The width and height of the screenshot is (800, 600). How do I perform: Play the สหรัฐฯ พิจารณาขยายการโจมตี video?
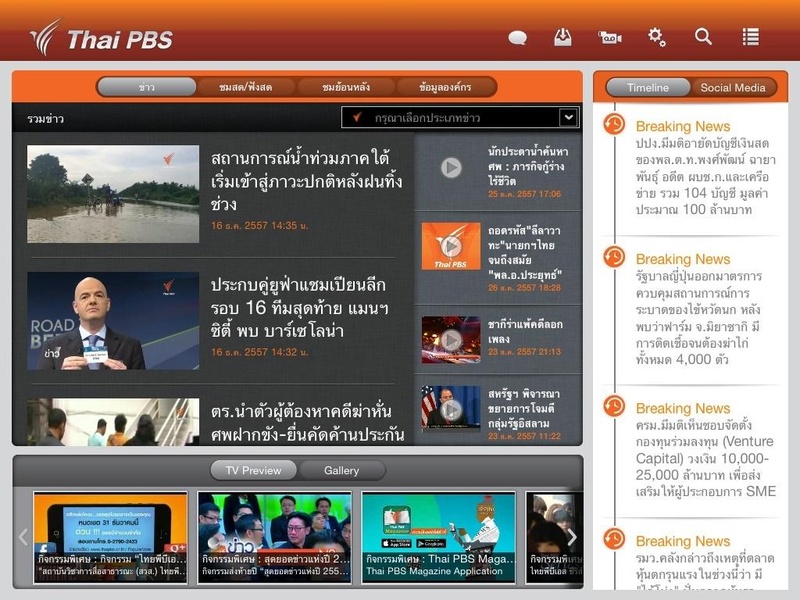coord(451,409)
